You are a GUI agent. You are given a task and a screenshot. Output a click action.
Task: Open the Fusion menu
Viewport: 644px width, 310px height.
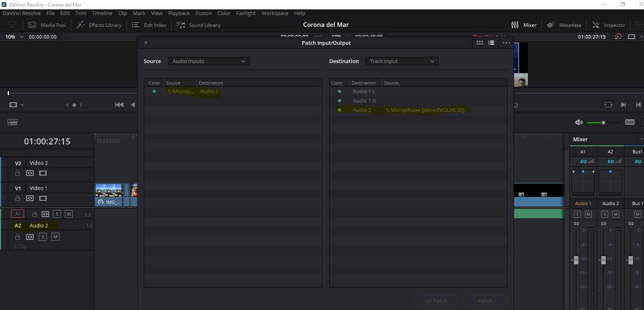pyautogui.click(x=203, y=13)
